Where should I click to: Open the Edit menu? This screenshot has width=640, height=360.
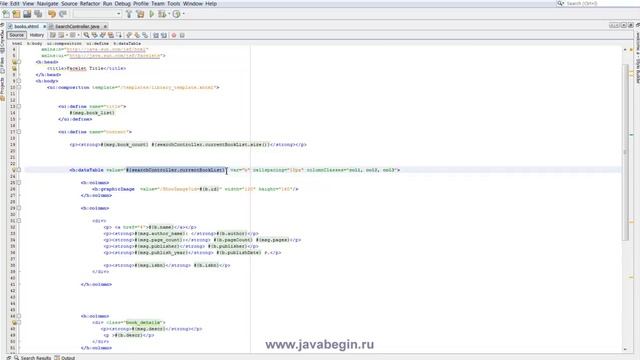point(15,4)
